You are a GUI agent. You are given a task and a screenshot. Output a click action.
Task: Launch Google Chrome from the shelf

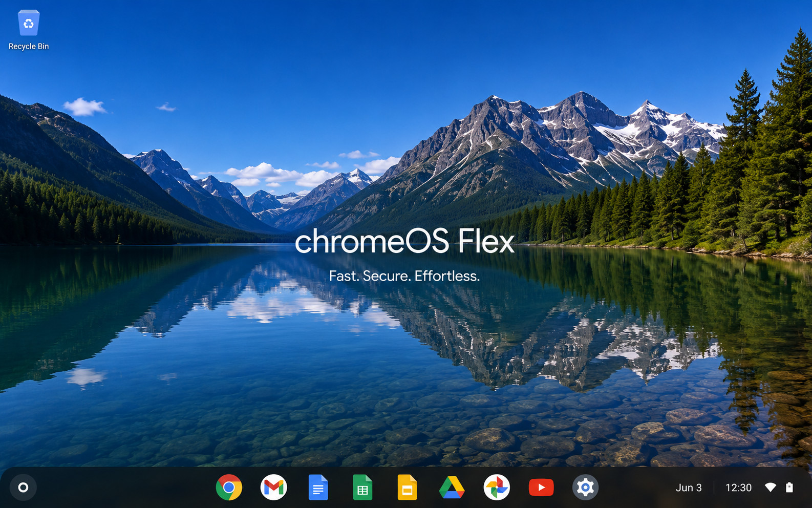pyautogui.click(x=229, y=488)
